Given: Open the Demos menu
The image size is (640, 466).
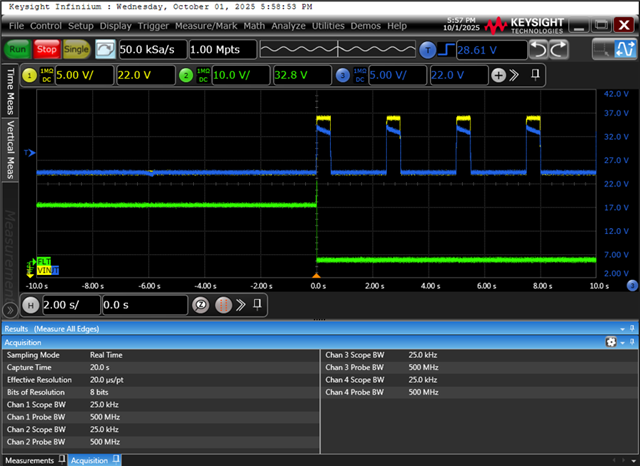Looking at the screenshot, I should (365, 26).
